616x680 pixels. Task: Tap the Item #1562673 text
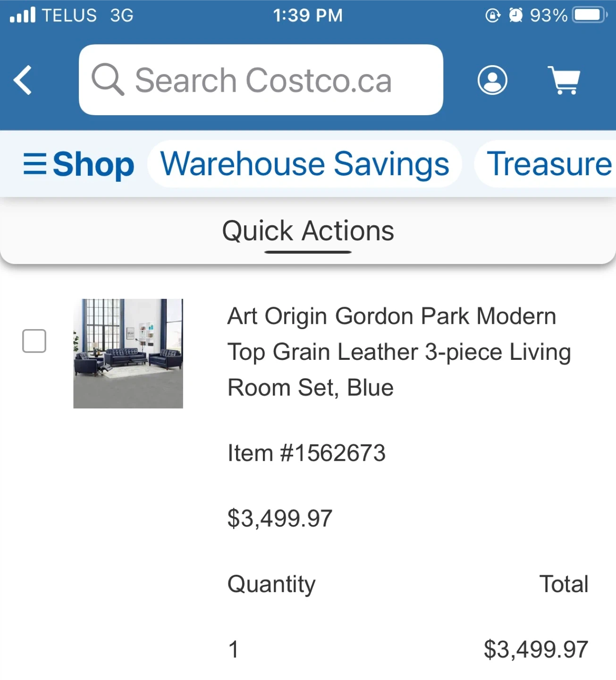(x=306, y=453)
